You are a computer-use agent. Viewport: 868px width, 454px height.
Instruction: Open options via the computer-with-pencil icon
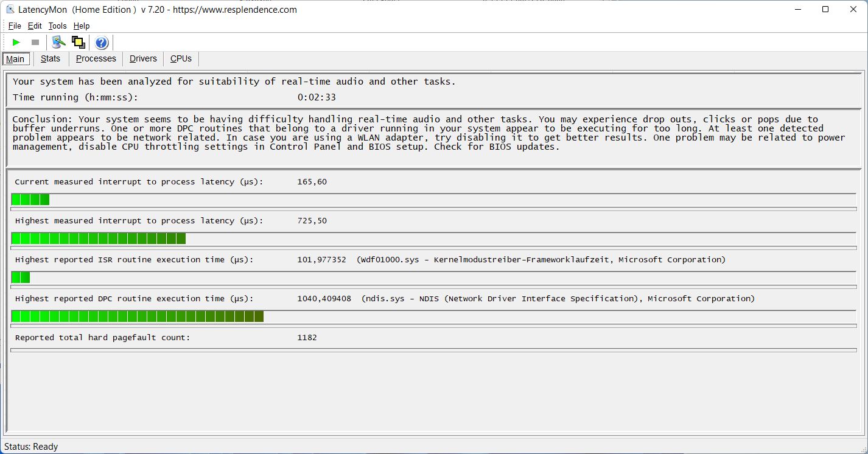coord(58,42)
